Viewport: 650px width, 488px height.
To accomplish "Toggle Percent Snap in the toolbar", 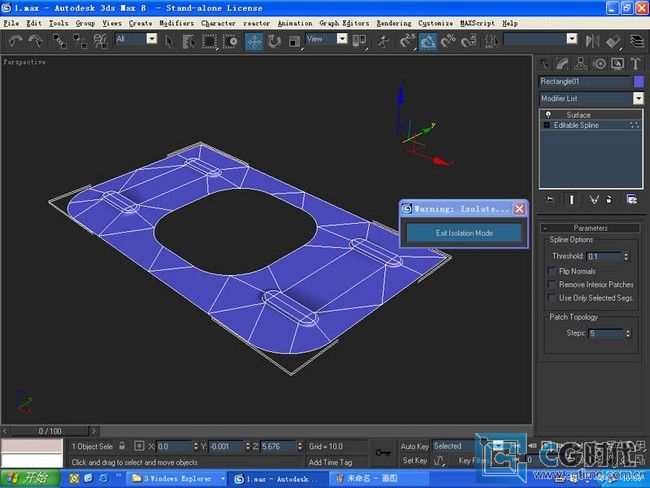I will pos(448,41).
